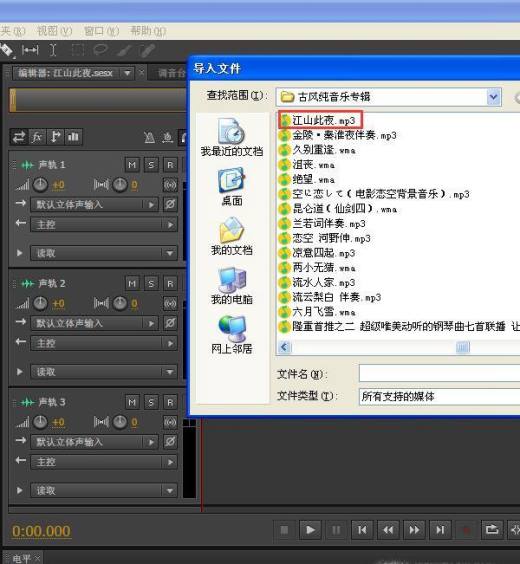Arm 声轨 1 for record with R
Image resolution: width=520 pixels, height=564 pixels.
coord(170,165)
